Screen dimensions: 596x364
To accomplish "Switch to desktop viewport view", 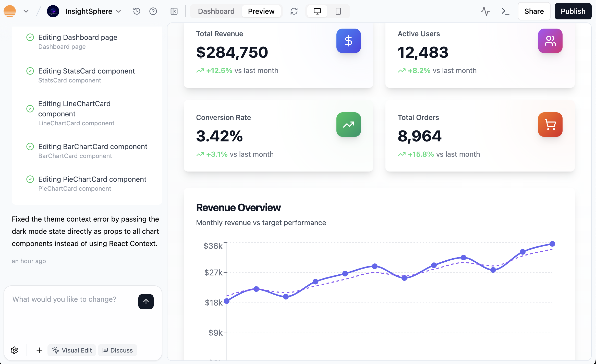I will (317, 11).
